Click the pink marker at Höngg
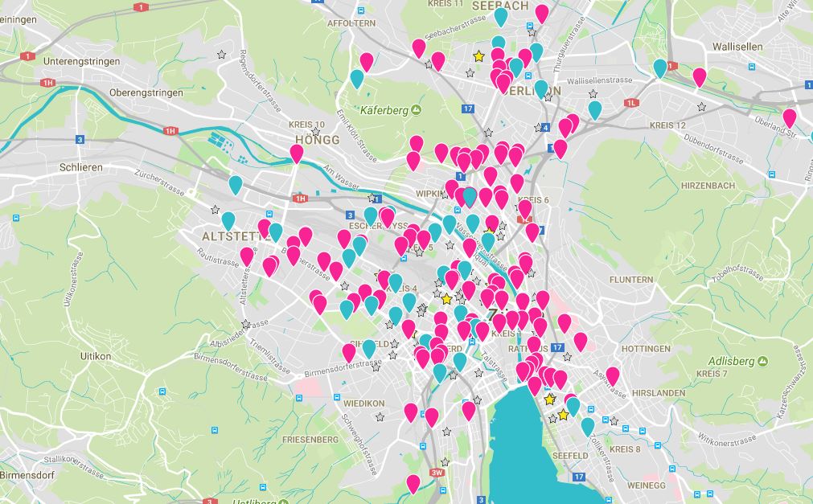Image resolution: width=813 pixels, height=504 pixels. click(x=297, y=153)
